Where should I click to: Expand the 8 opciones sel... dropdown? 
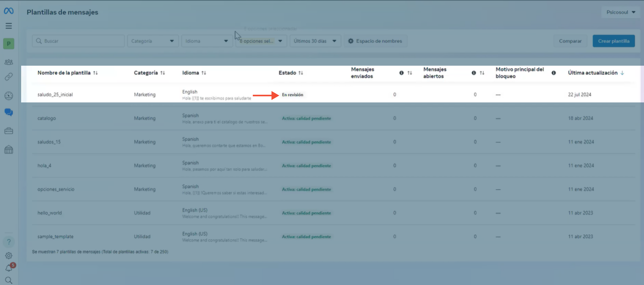[x=261, y=41]
